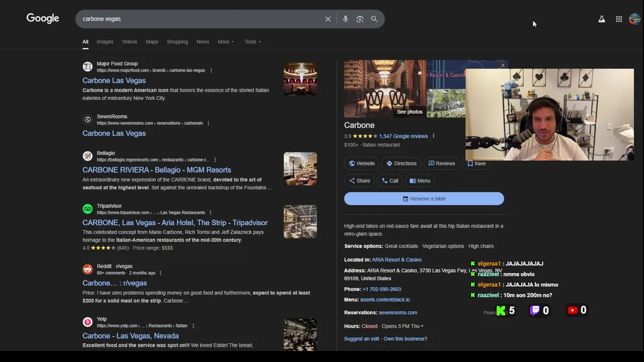Click the magnifier search icon
This screenshot has height=362, width=644.
374,19
